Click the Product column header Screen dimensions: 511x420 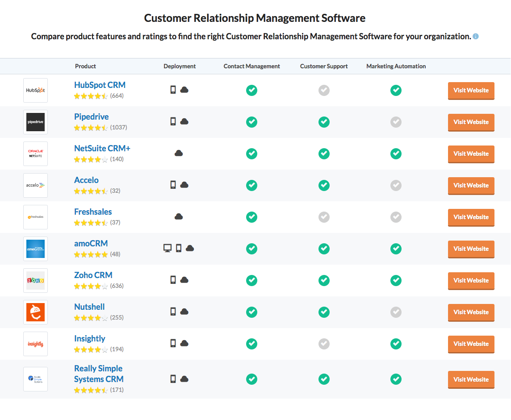pyautogui.click(x=85, y=66)
